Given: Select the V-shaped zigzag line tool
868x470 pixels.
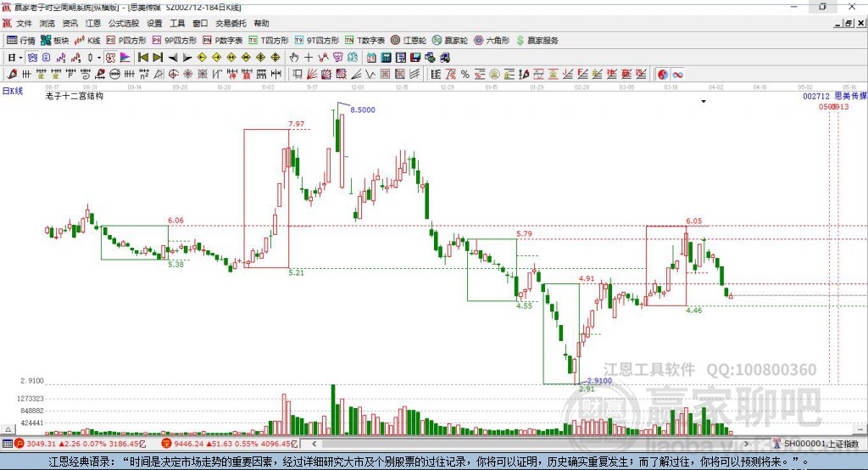Looking at the screenshot, I should tap(370, 75).
